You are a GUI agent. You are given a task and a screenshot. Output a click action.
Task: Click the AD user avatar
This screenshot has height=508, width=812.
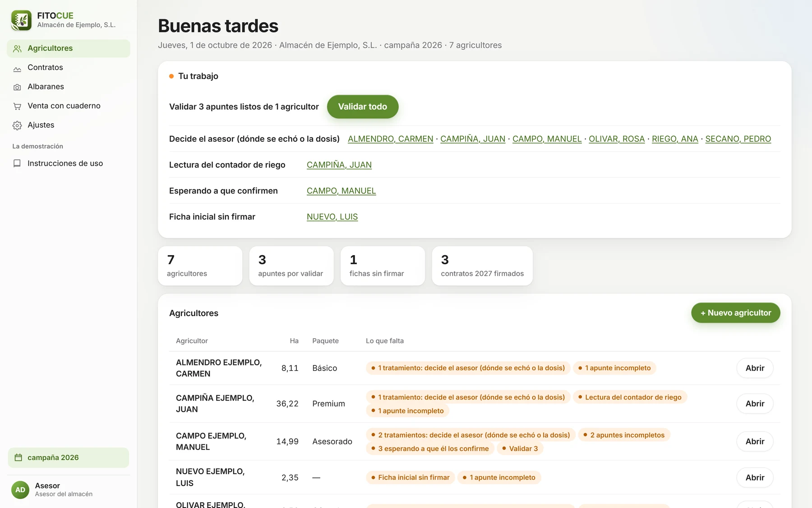20,490
